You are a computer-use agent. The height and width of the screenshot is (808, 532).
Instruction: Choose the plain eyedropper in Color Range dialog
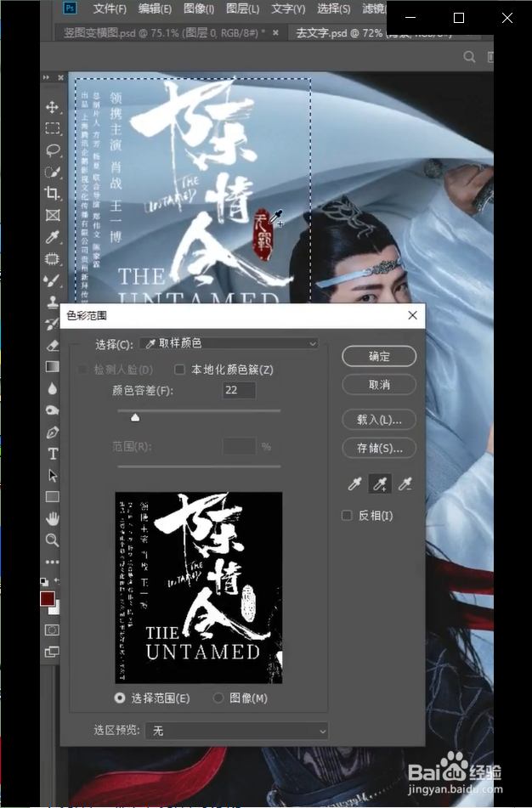click(354, 483)
